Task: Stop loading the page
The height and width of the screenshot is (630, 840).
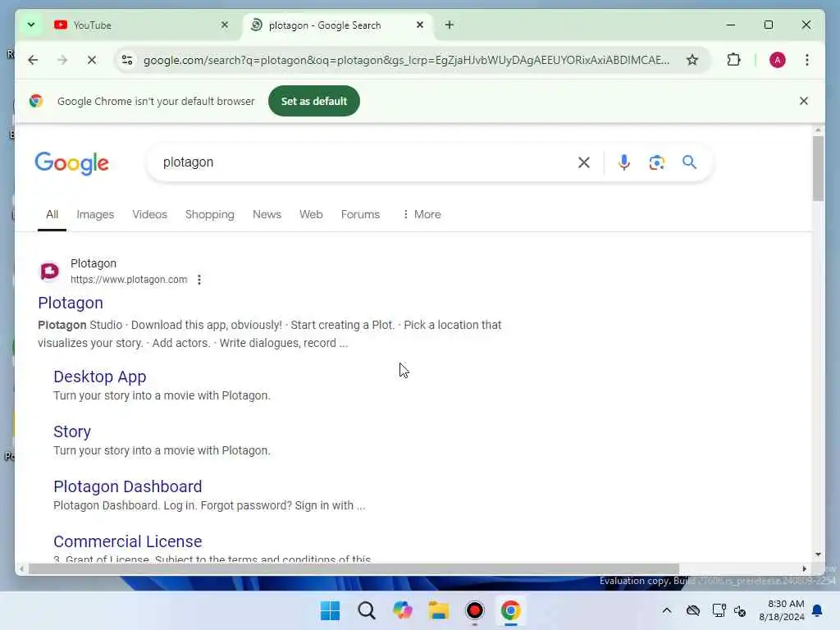Action: pos(92,60)
